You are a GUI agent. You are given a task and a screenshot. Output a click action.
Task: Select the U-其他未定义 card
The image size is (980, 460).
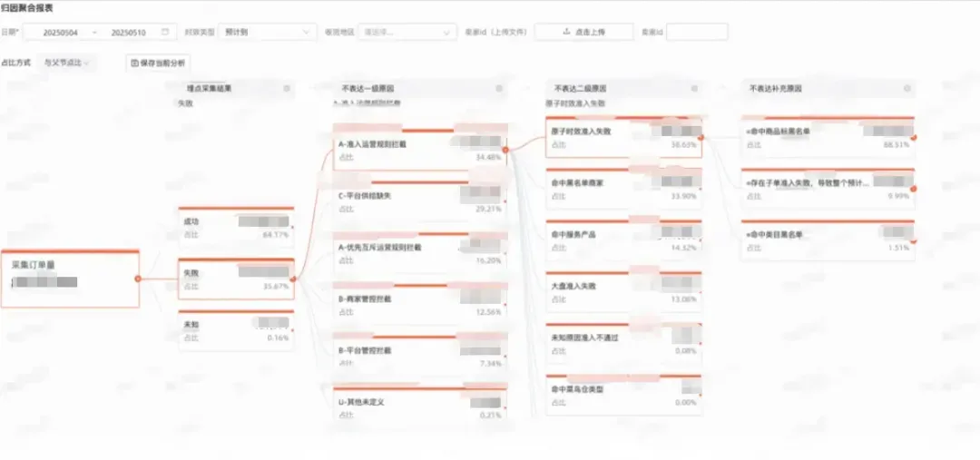click(419, 405)
